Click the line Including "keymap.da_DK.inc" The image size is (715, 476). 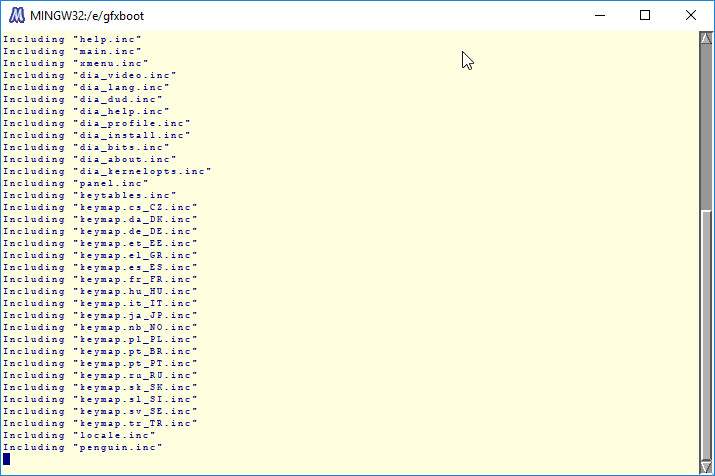pyautogui.click(x=100, y=219)
